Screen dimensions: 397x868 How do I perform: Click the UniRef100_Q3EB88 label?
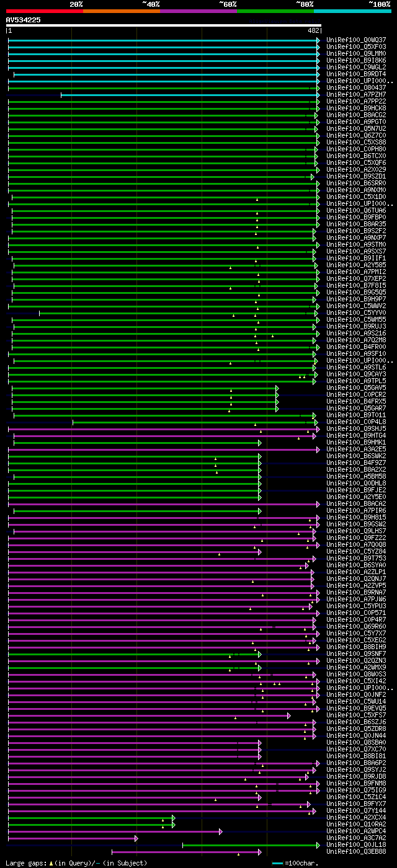(x=356, y=851)
